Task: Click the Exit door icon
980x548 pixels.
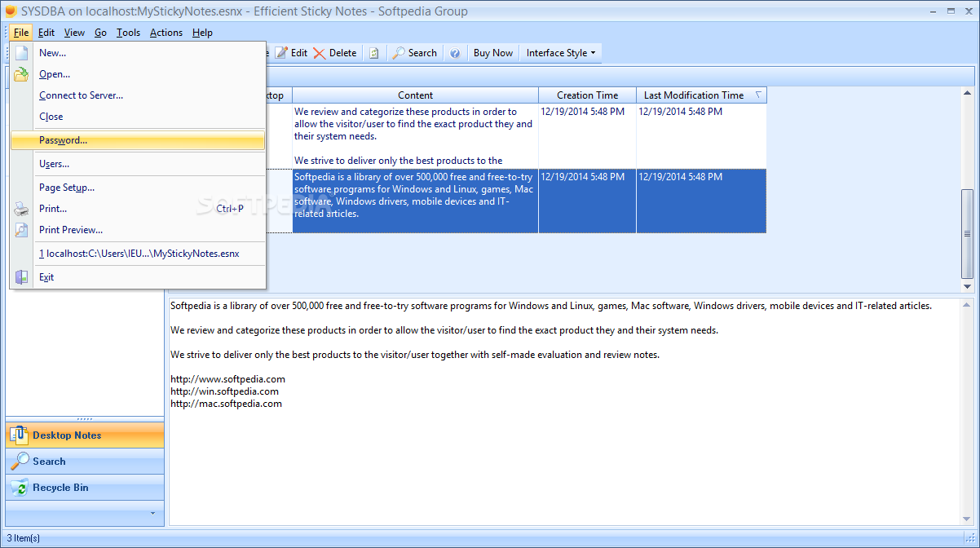Action: point(22,277)
